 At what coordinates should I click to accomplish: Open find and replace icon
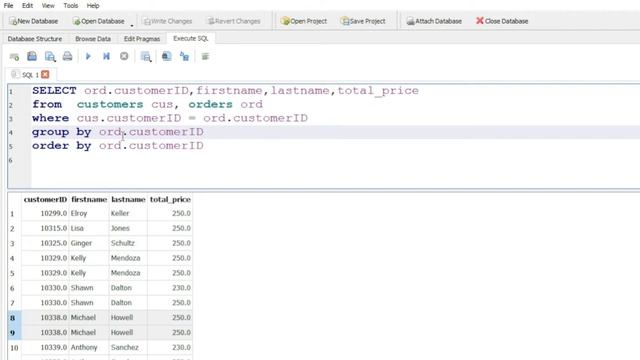(x=184, y=56)
